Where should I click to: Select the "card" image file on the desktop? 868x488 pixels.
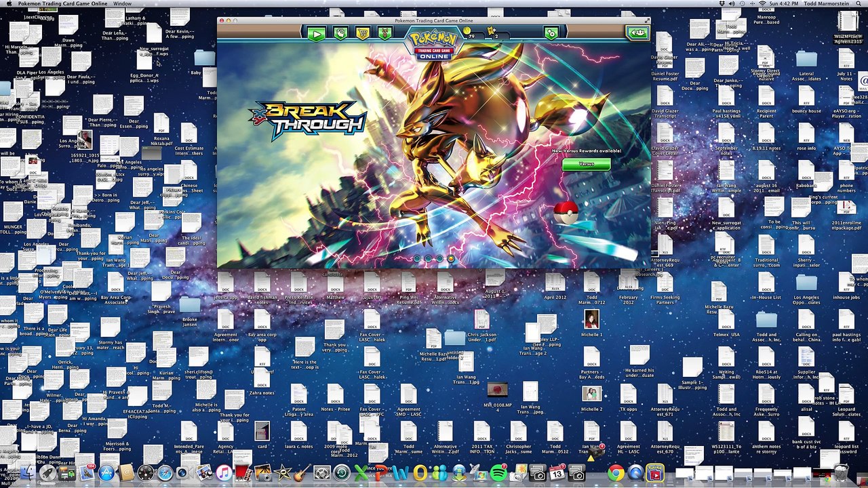(262, 436)
